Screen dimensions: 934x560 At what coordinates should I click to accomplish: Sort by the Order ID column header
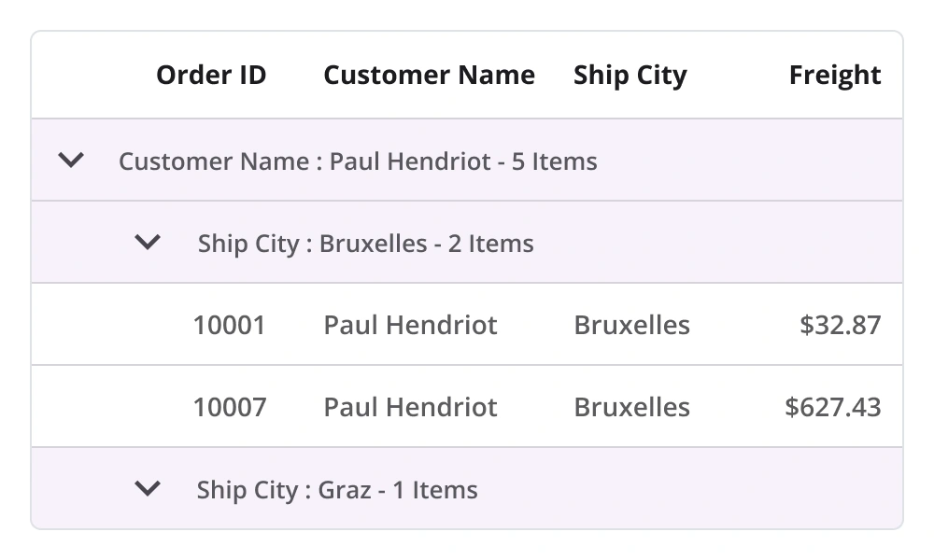click(x=211, y=75)
